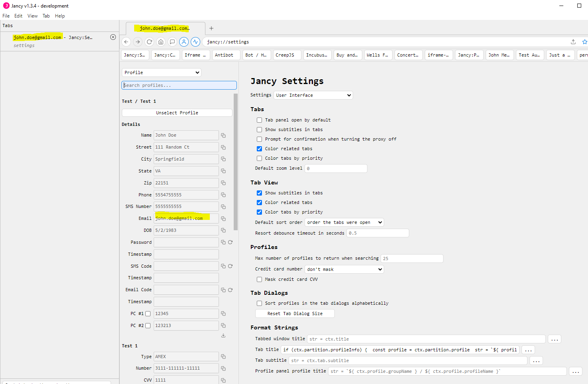This screenshot has width=588, height=384.
Task: Copy the Name field value
Action: [x=223, y=135]
